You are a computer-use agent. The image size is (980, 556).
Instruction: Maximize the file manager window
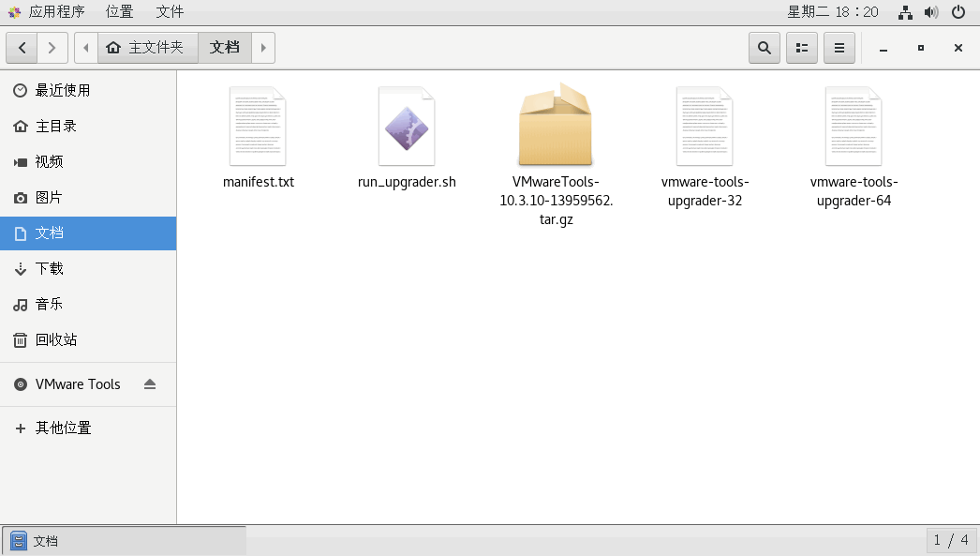pyautogui.click(x=921, y=48)
